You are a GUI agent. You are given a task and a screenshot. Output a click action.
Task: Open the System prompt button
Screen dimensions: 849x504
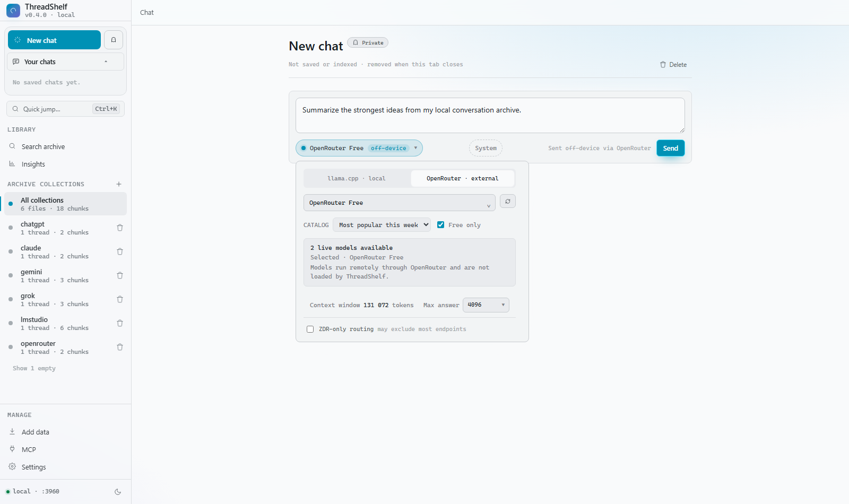coord(486,148)
